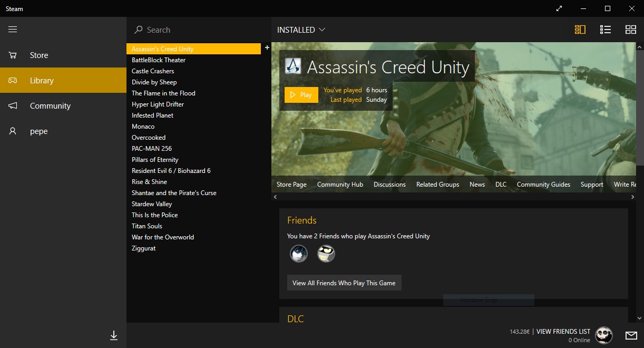The image size is (644, 348).
Task: Click the Store shopping cart icon
Action: 13,55
